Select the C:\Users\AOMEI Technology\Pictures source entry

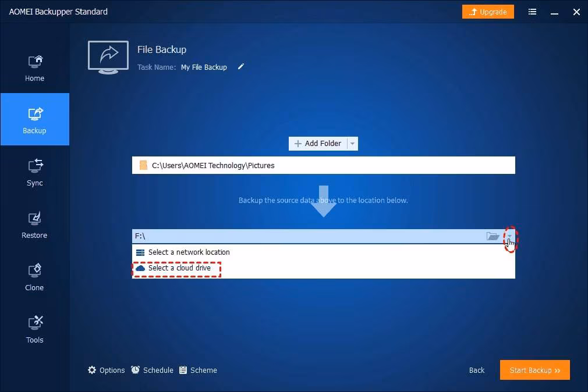(x=323, y=165)
